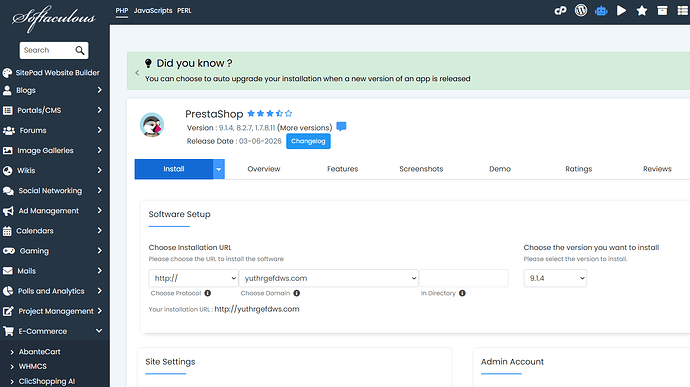Screen dimensions: 690x387
Task: Click installation URL http://yuthrgefdws.com
Action: click(x=257, y=309)
